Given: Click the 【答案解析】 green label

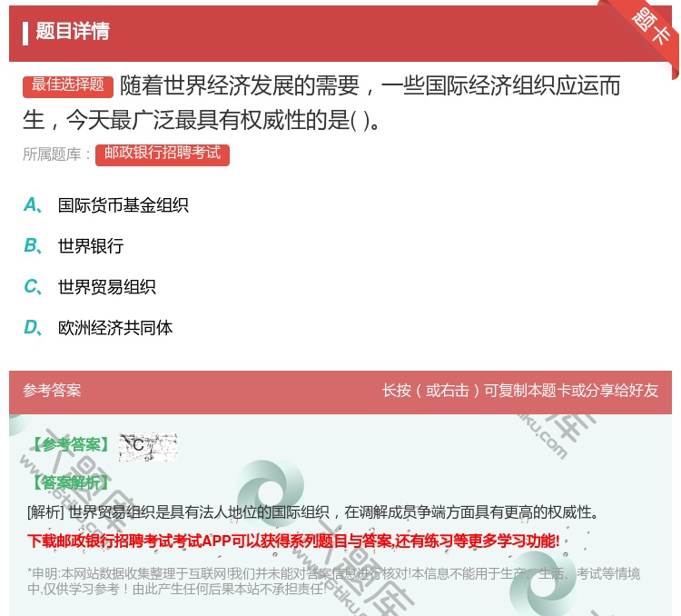Looking at the screenshot, I should (x=70, y=482).
